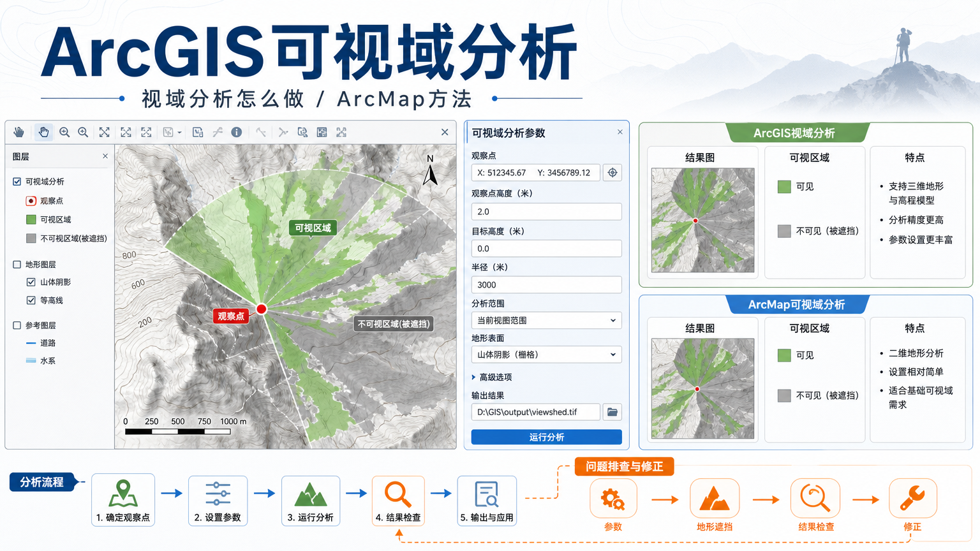
Task: Enable the 地形图层 group checkbox
Action: 17,265
